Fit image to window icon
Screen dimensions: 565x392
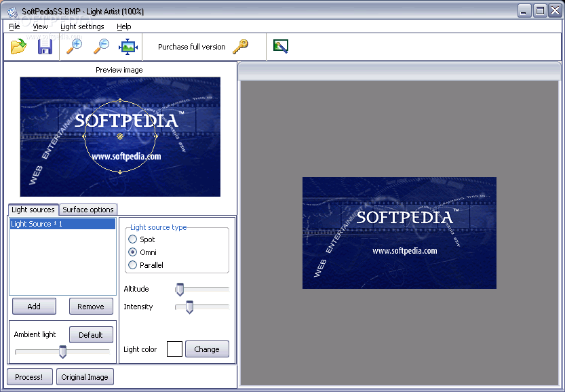(x=128, y=47)
